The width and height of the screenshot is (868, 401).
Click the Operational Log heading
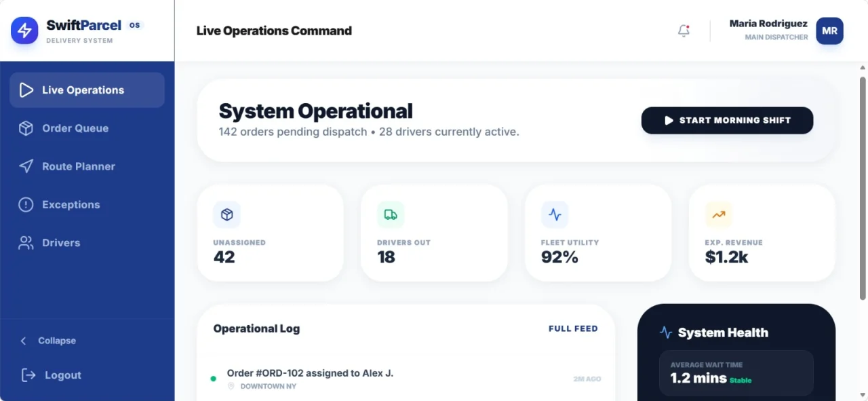click(x=256, y=328)
